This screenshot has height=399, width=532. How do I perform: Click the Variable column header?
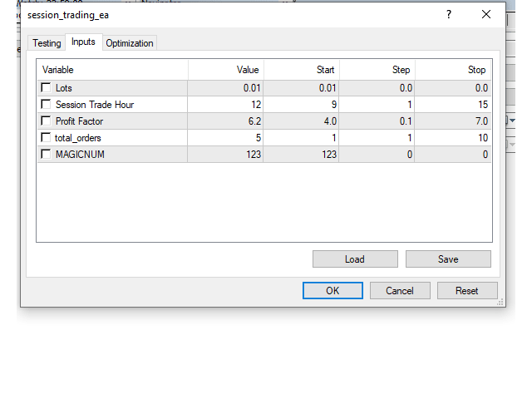(x=113, y=70)
